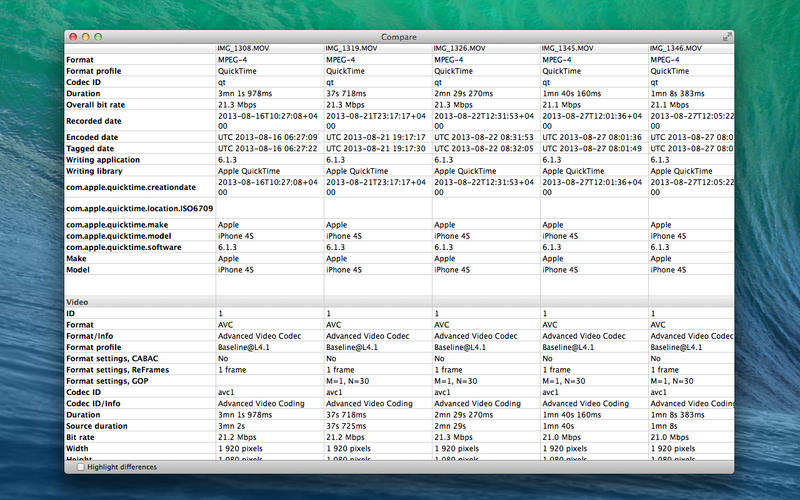Click the Width row label
The height and width of the screenshot is (500, 800).
click(77, 448)
